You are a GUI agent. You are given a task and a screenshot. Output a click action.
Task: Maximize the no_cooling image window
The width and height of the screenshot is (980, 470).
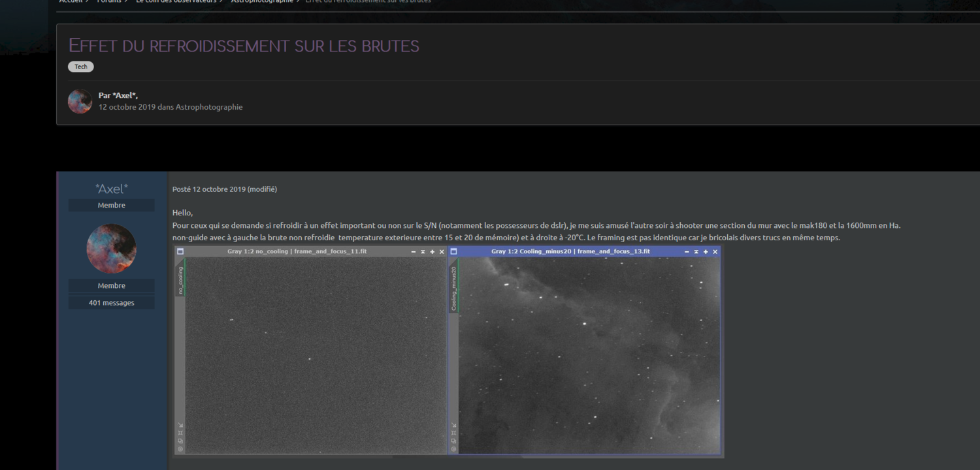coord(432,251)
